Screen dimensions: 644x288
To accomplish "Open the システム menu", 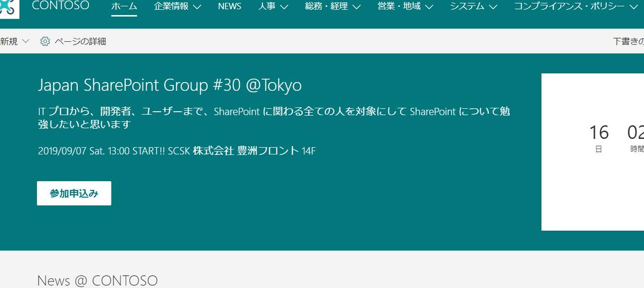I will click(x=467, y=7).
